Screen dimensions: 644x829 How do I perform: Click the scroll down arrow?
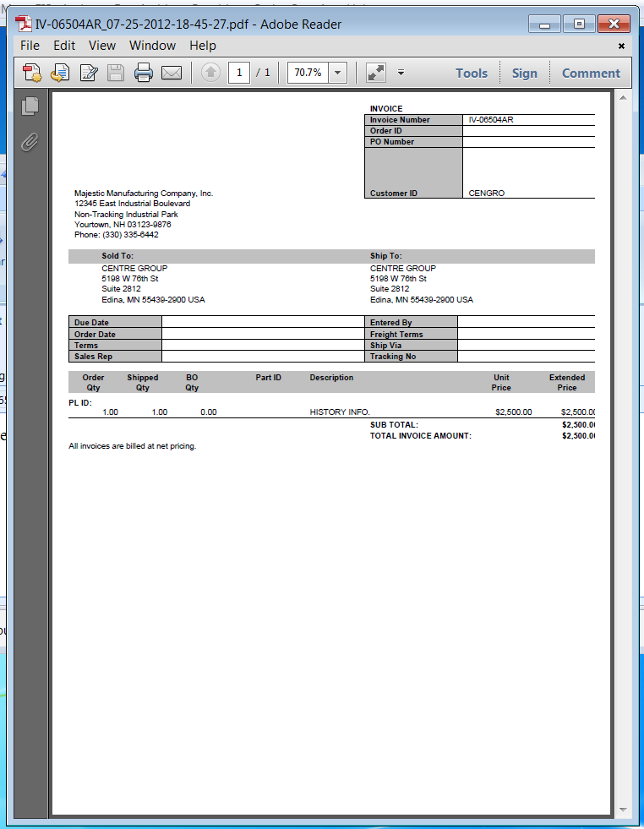click(623, 810)
